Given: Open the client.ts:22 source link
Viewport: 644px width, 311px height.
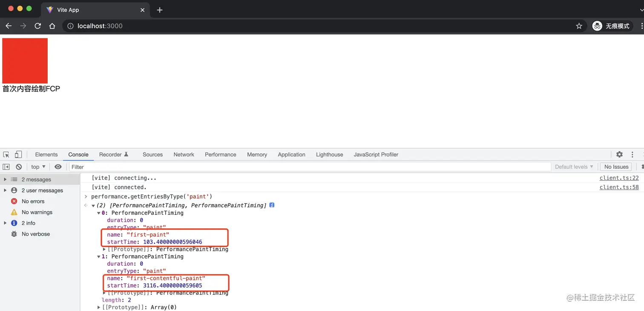Looking at the screenshot, I should [x=619, y=178].
